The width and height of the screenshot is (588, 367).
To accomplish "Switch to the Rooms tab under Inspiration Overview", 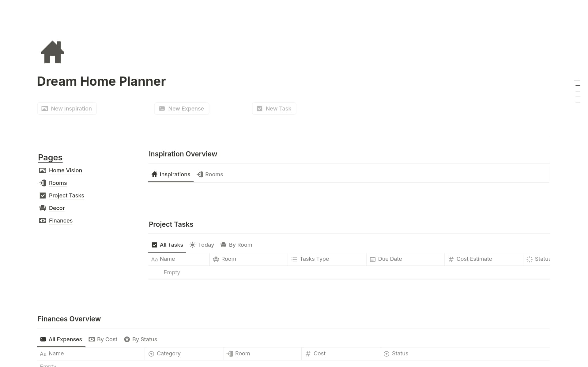I will (210, 174).
